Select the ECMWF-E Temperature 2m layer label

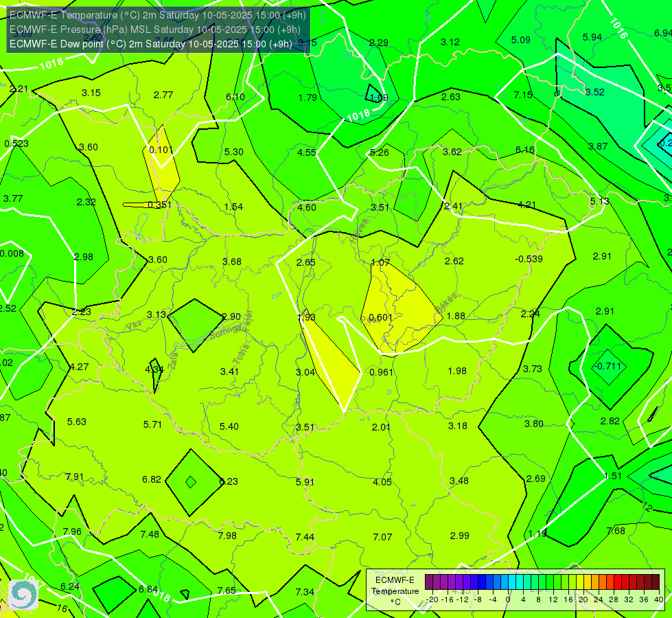pyautogui.click(x=158, y=15)
